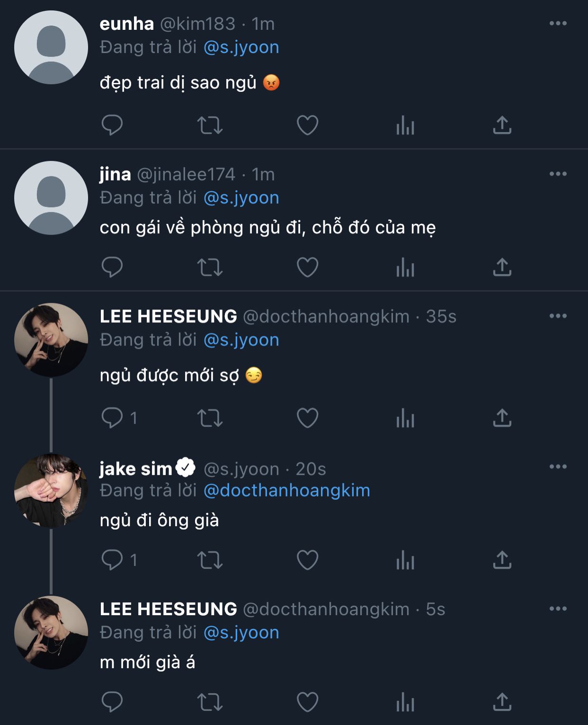Viewport: 588px width, 725px height.
Task: Open replies on 'ngủ được mới sợ' tweet
Action: tap(112, 418)
